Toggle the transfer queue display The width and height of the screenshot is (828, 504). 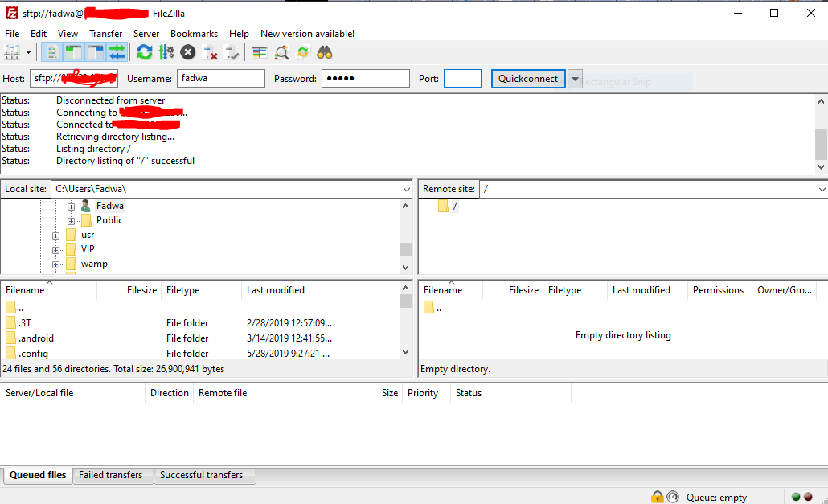tap(117, 52)
